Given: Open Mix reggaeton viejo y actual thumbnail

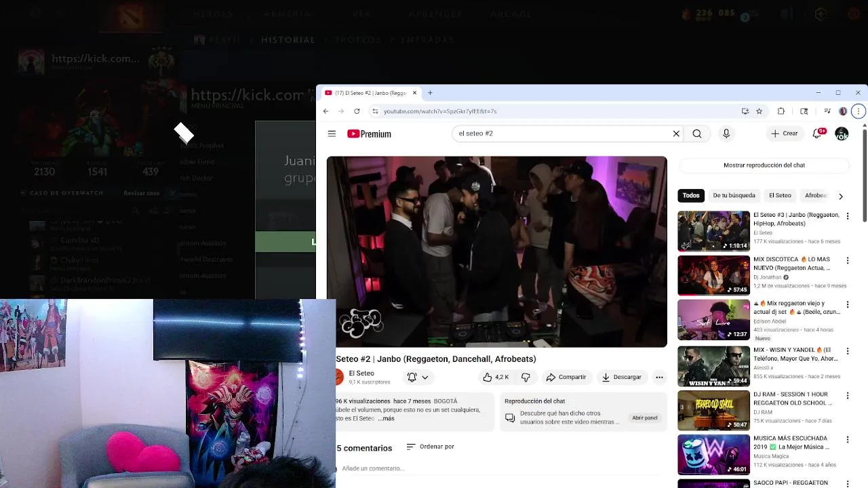Looking at the screenshot, I should pos(713,320).
